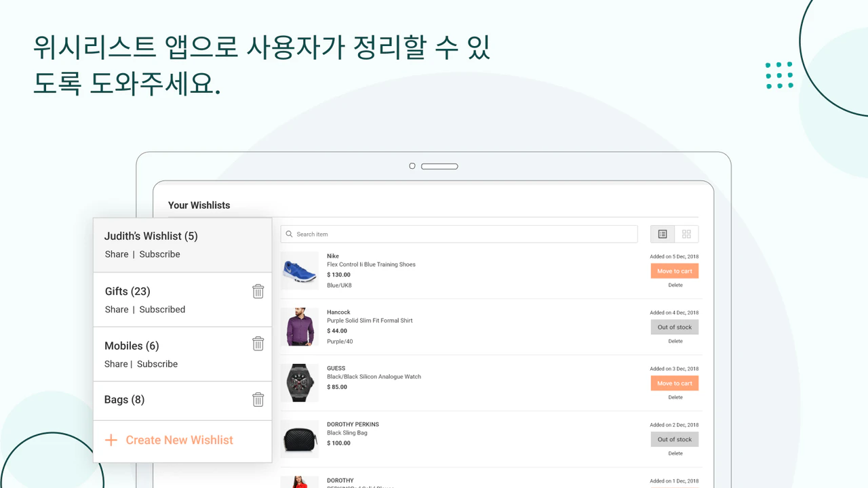Delete the Bags wishlist via trash icon
The height and width of the screenshot is (488, 868).
click(x=258, y=400)
